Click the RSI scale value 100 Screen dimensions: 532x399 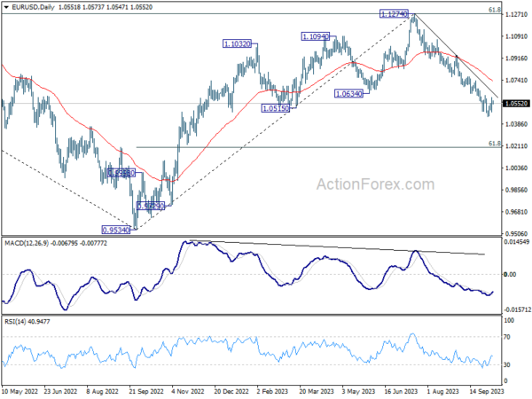(x=509, y=321)
